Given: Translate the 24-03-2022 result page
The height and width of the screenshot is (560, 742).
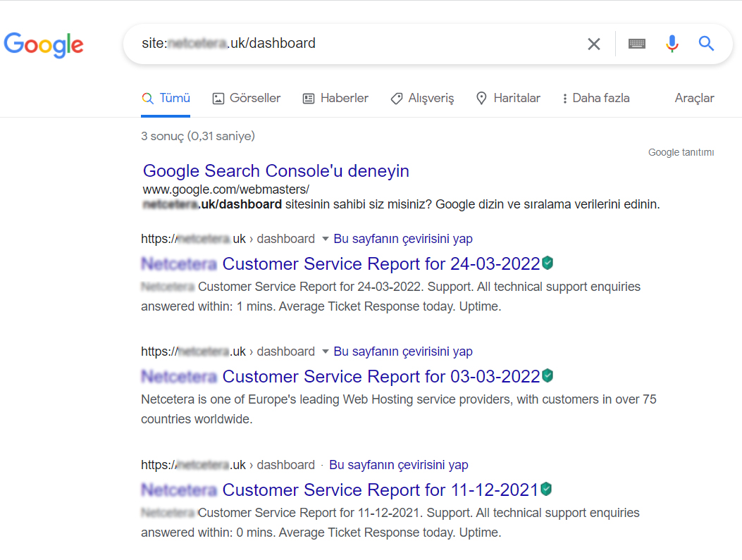Looking at the screenshot, I should 403,239.
